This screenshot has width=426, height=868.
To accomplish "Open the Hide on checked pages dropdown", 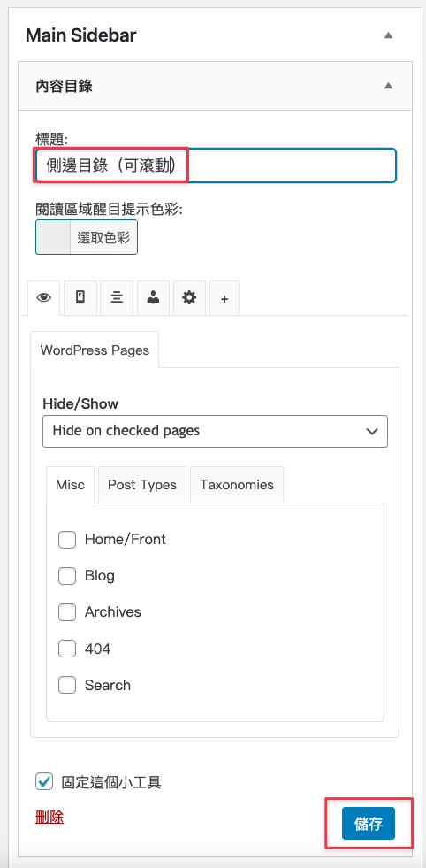I will 216,431.
